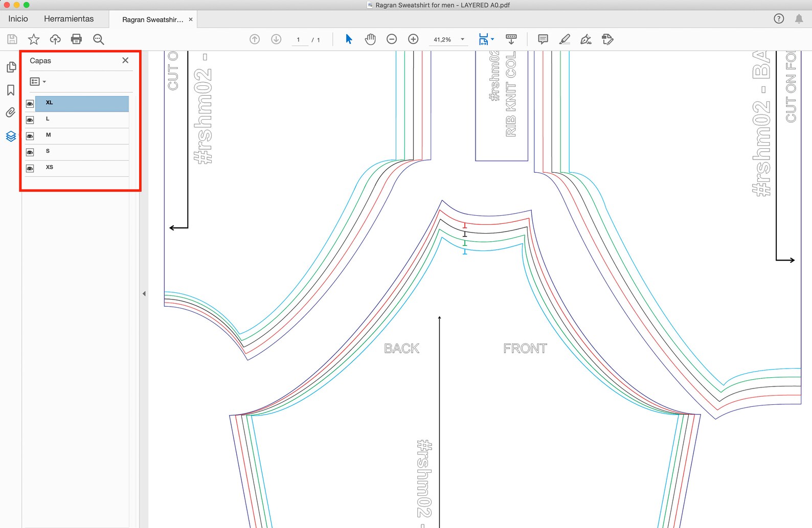Add a comment note icon
The width and height of the screenshot is (812, 528).
543,39
